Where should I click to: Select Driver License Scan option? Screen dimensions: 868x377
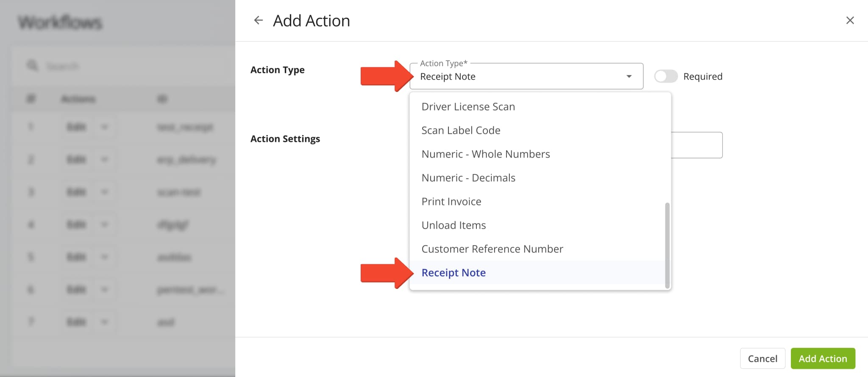468,107
